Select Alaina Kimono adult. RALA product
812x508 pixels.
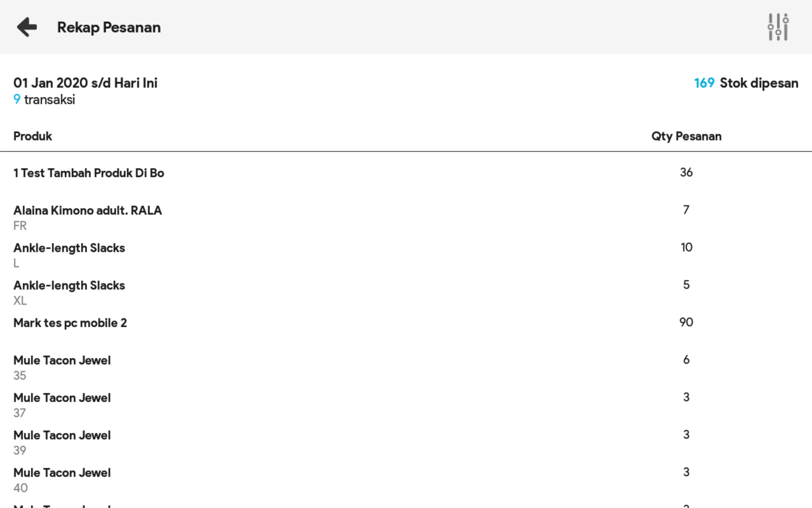[88, 210]
